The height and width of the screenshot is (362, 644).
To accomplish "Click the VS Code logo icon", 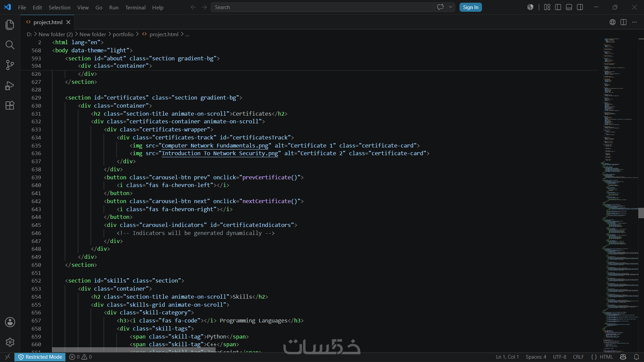I will point(7,7).
